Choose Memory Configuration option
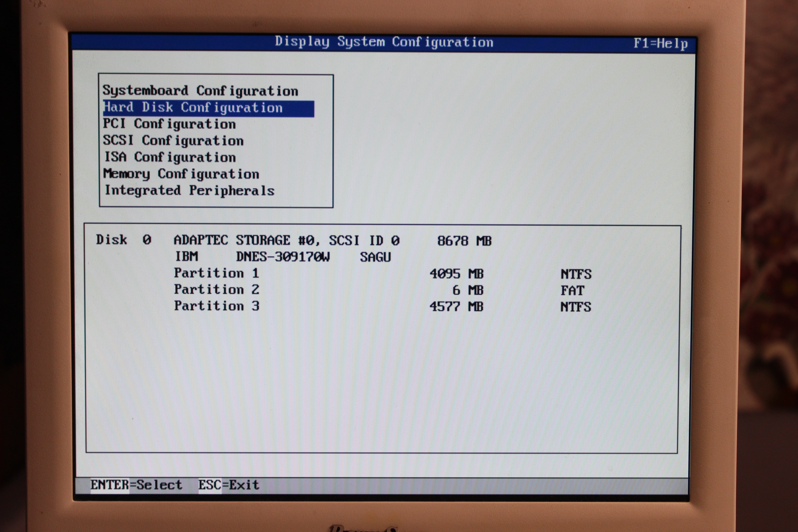Viewport: 798px width, 532px height. (181, 174)
